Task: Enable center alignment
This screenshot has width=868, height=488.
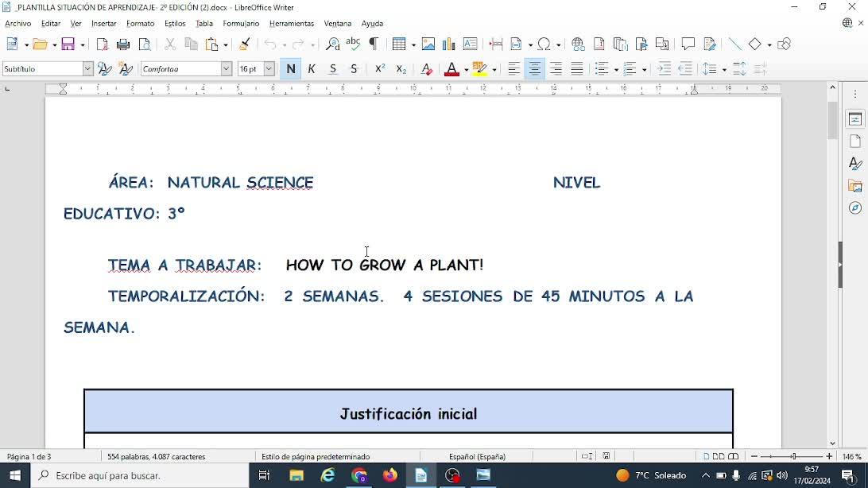Action: 535,69
